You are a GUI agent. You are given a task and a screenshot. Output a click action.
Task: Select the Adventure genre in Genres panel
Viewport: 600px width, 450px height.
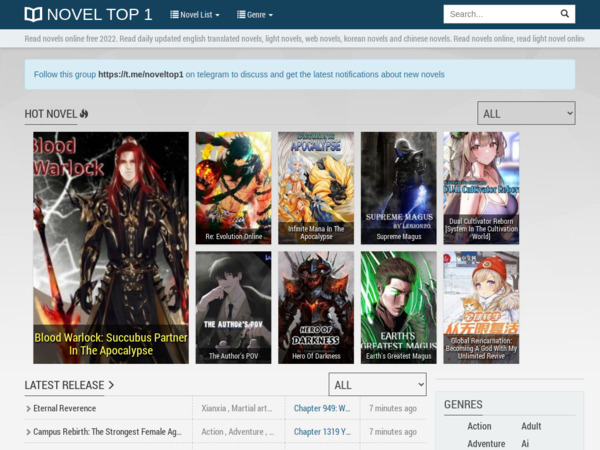pos(486,443)
